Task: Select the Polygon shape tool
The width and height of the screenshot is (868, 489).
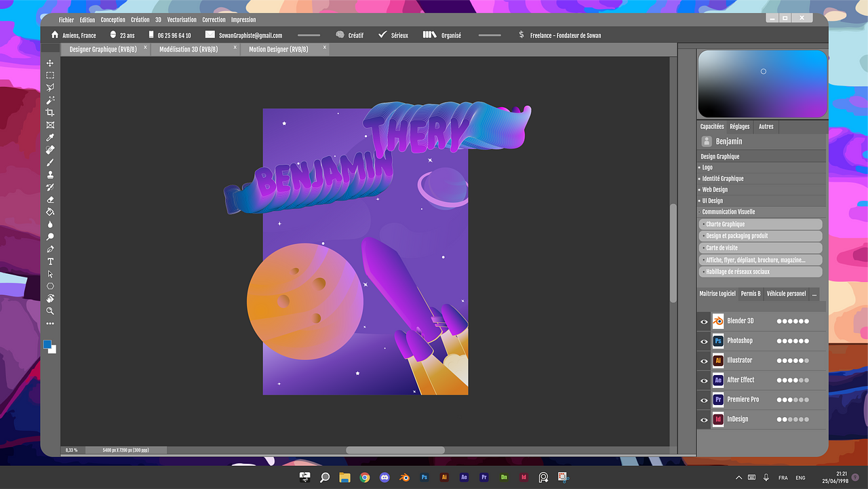Action: click(x=50, y=286)
